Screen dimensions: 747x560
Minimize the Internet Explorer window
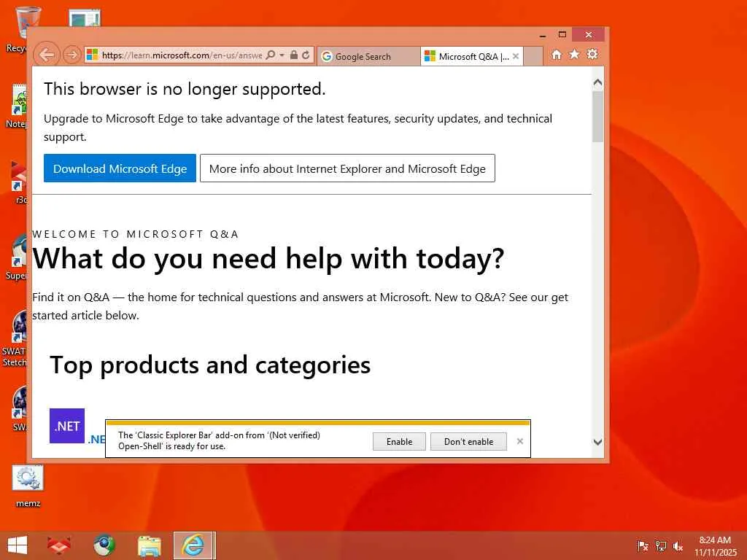(543, 34)
